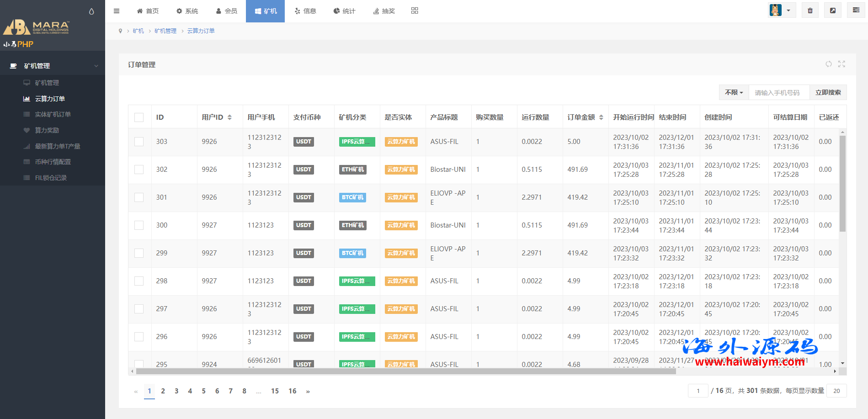868x419 pixels.
Task: Toggle the select-all checkbox in table header
Action: point(139,117)
